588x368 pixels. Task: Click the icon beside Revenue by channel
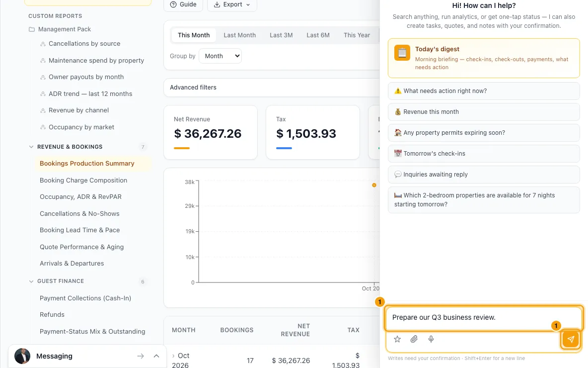click(x=43, y=110)
